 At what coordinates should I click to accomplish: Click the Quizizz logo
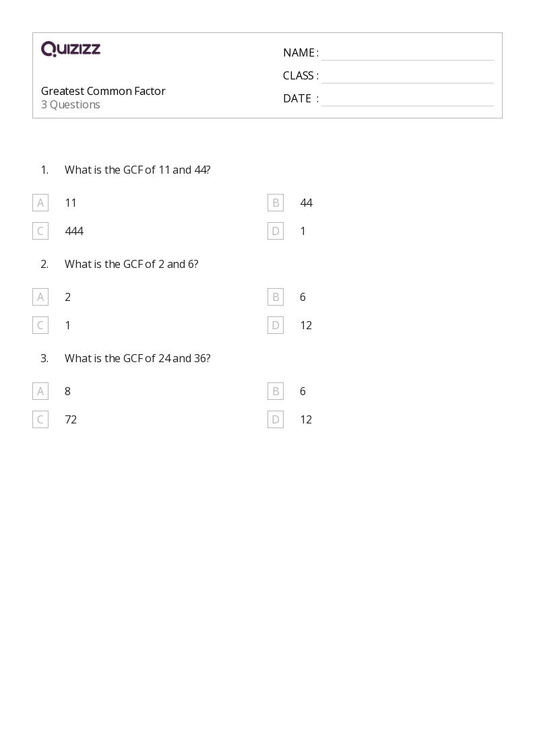tap(71, 48)
